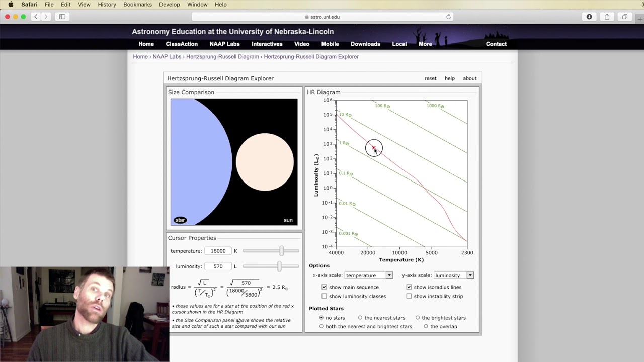Screen dimensions: 644x362
Task: Click the red x cursor on HR diagram
Action: [374, 147]
